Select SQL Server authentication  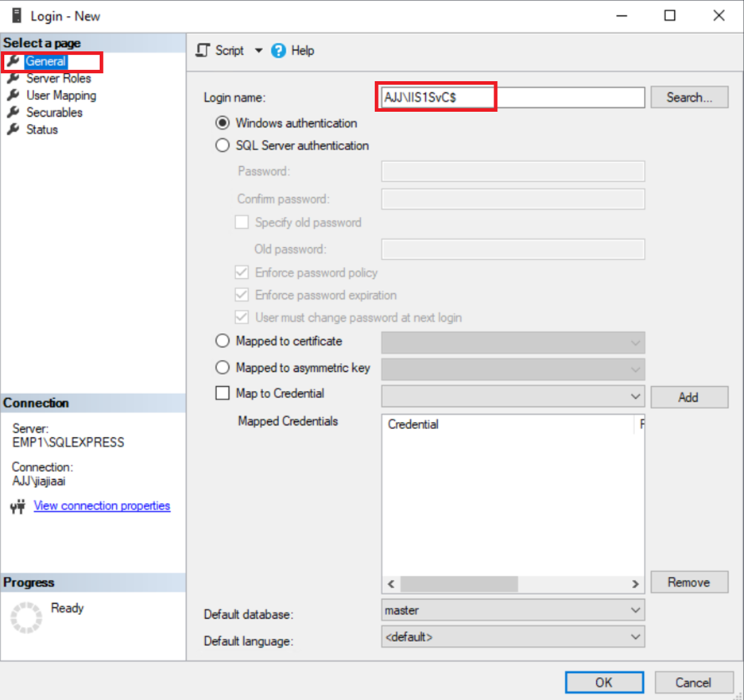pos(223,145)
